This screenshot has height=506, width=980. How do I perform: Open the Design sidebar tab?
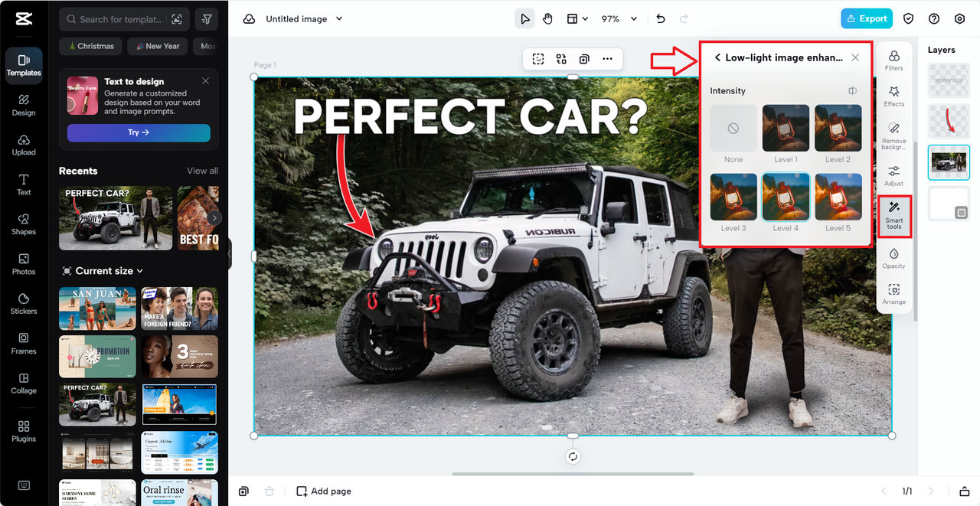(24, 105)
